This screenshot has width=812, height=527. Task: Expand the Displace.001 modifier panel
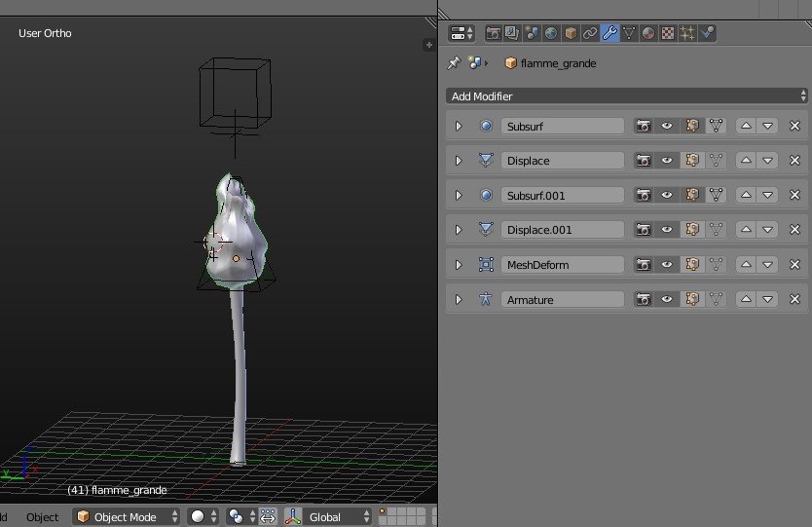point(459,230)
